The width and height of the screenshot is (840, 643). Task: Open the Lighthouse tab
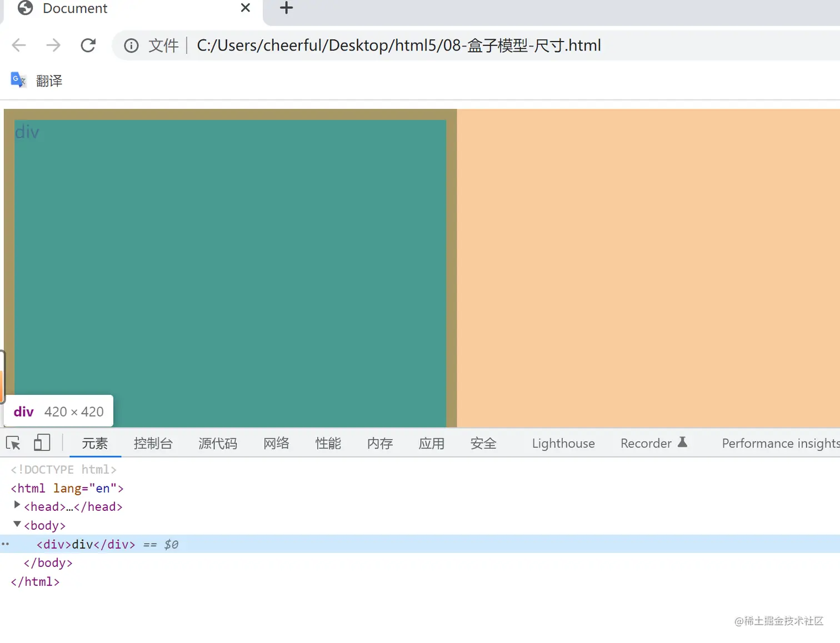pos(563,443)
